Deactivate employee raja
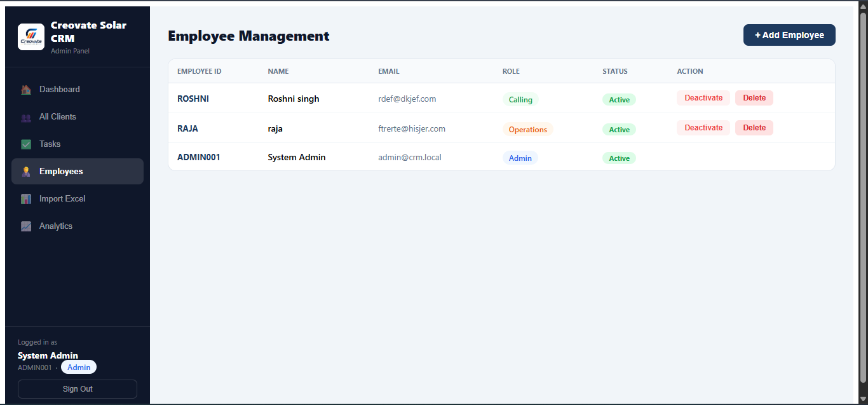 tap(703, 128)
